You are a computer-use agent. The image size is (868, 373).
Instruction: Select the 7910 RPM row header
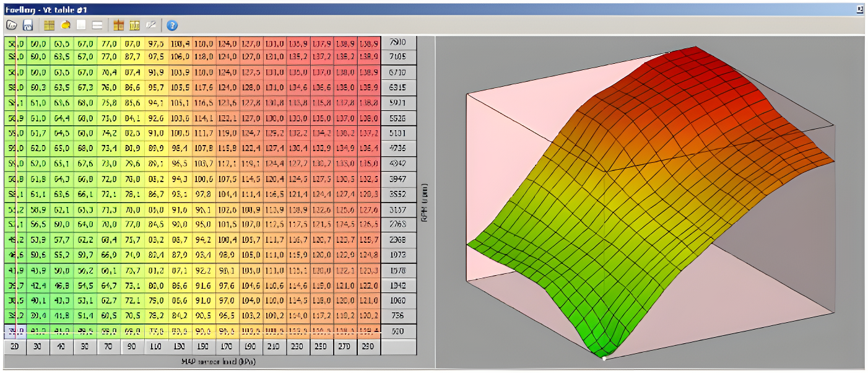[x=398, y=43]
